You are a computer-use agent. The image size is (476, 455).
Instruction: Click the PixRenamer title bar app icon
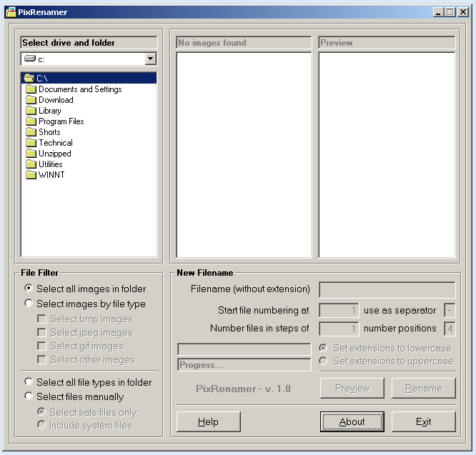[x=11, y=11]
